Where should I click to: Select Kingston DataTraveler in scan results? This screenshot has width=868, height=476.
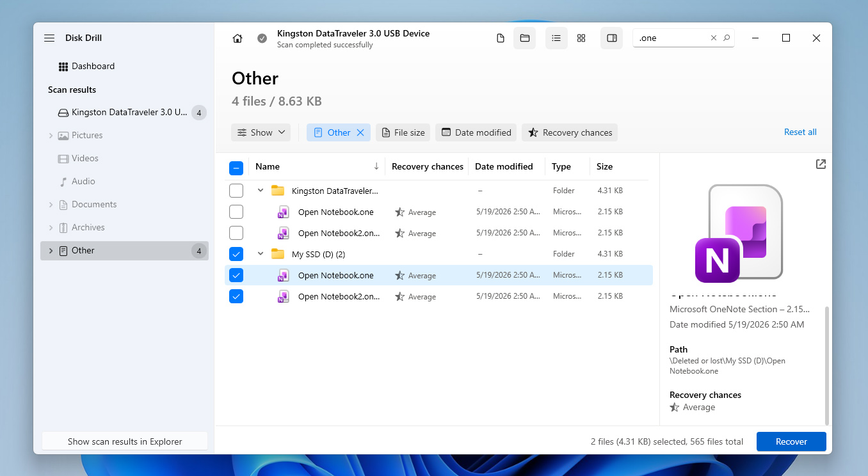[x=124, y=113]
